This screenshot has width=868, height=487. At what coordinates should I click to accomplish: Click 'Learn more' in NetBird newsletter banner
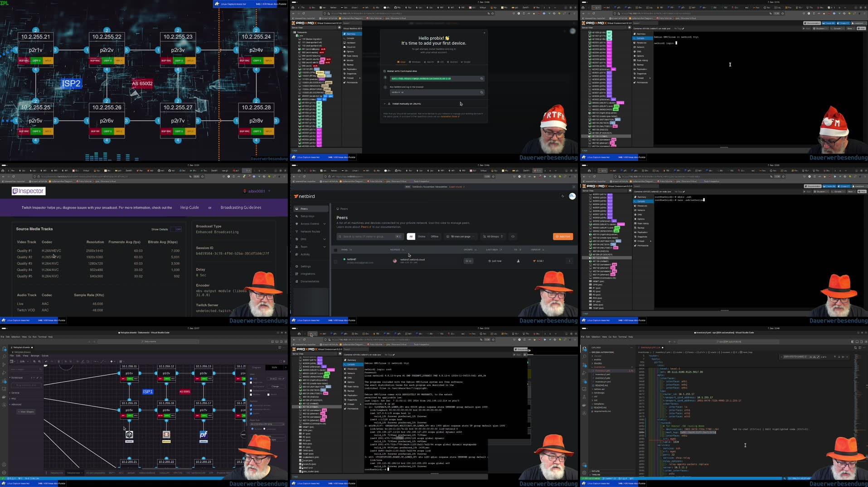(456, 187)
